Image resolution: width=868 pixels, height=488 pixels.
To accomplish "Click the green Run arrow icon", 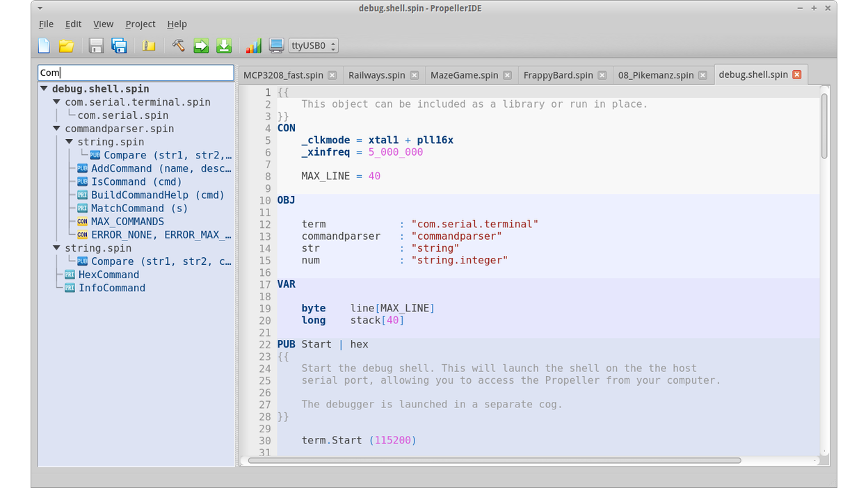I will (x=201, y=46).
